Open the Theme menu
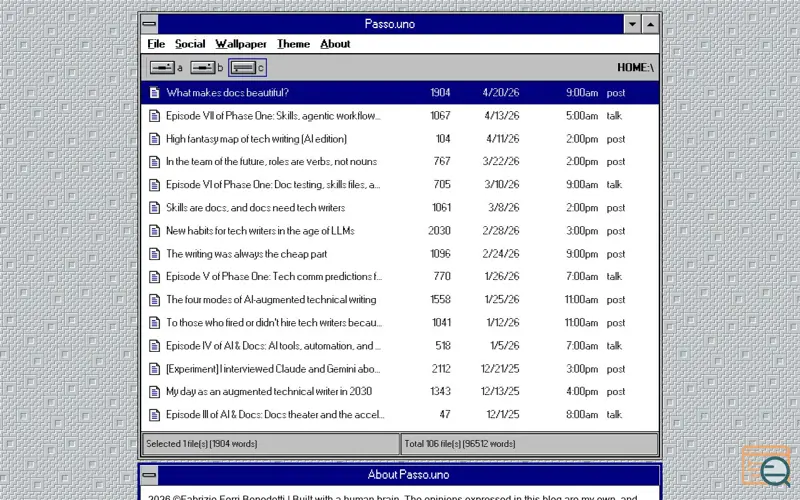This screenshot has width=800, height=500. 293,44
